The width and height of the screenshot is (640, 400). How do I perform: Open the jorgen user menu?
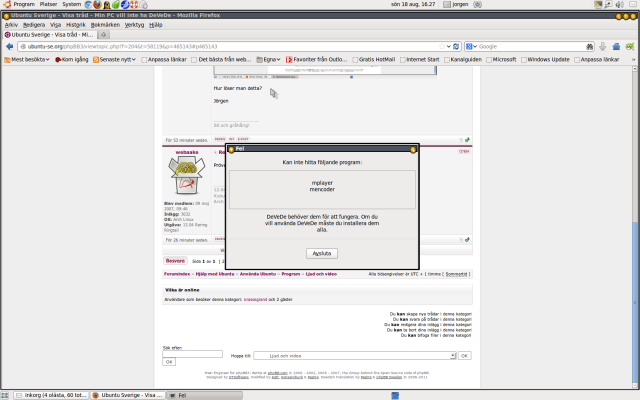coord(456,4)
